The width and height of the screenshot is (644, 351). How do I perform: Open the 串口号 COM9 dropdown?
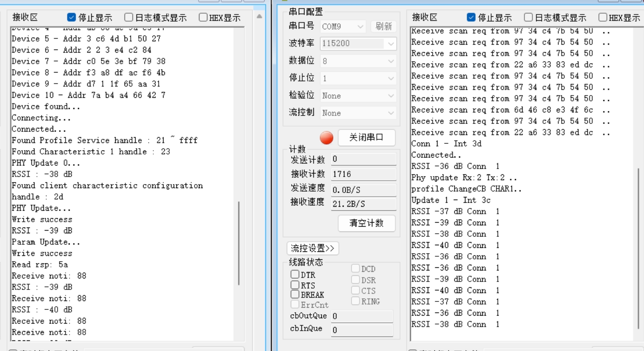coord(343,26)
